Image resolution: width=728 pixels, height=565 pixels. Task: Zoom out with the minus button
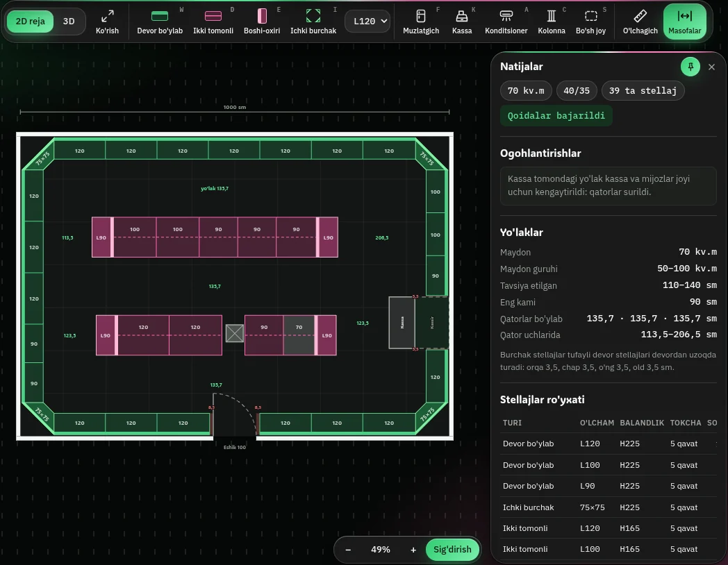pyautogui.click(x=348, y=550)
